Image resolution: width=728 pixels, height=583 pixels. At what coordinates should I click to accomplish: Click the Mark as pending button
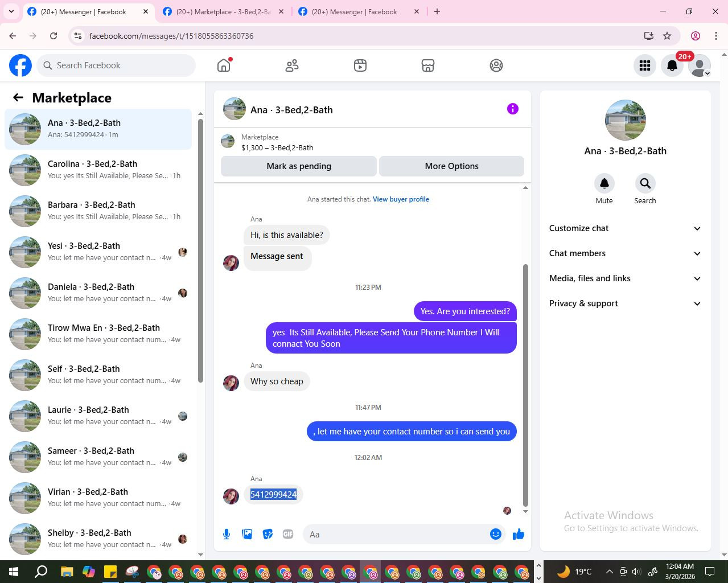(x=299, y=166)
